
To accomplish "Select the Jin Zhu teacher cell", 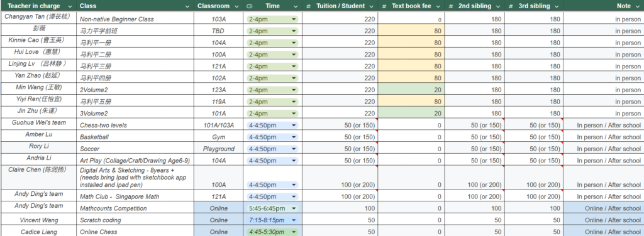I will (38, 113).
